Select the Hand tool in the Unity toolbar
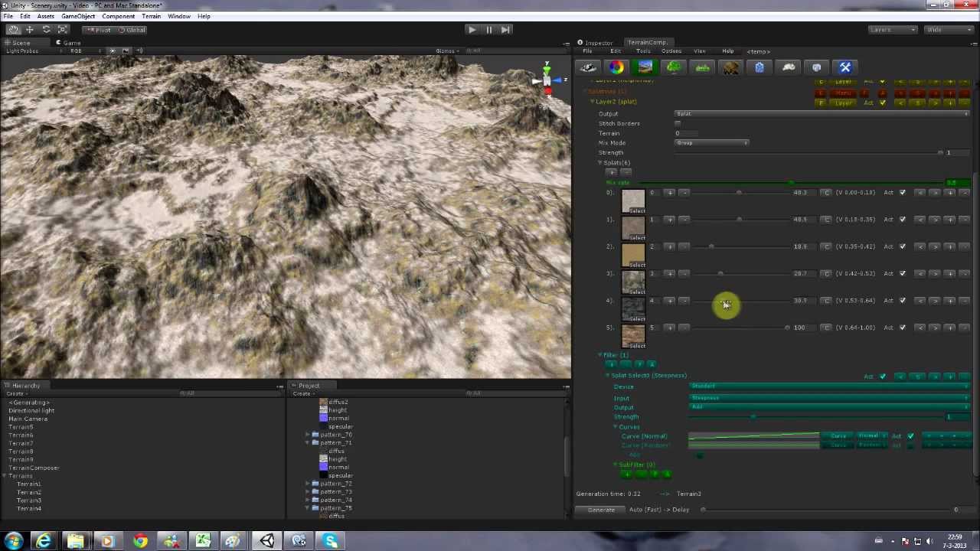Viewport: 980px width, 551px height. (x=13, y=29)
